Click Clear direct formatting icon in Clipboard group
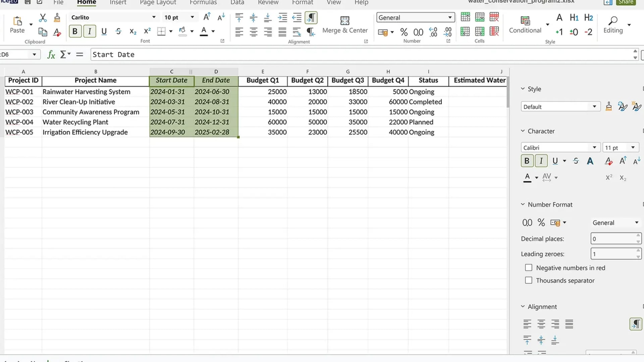644x362 pixels. [57, 32]
